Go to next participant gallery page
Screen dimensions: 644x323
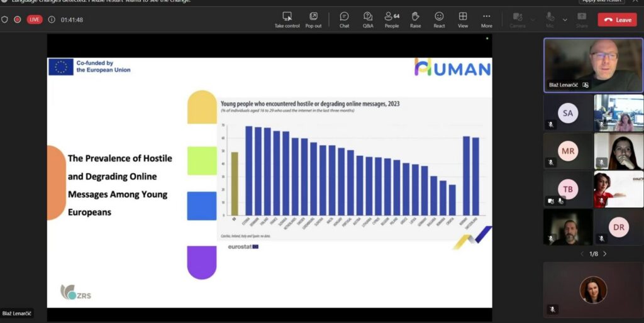(605, 254)
